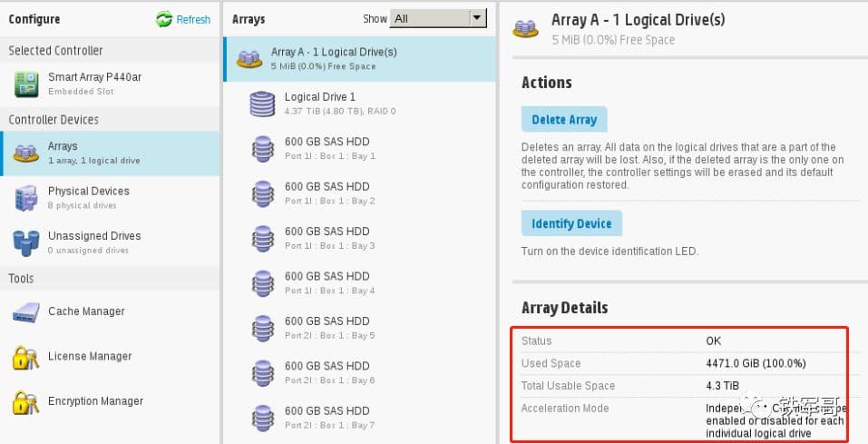Select the Logical Drive 1 icon
This screenshot has height=444, width=868.
[x=262, y=104]
